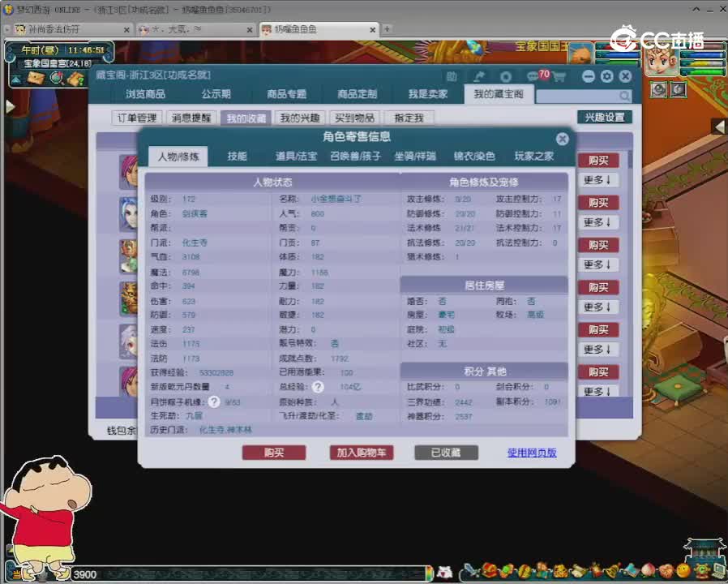Click the pagoda building icon at bottom right
Viewport: 728px width, 584px height.
pos(704,550)
